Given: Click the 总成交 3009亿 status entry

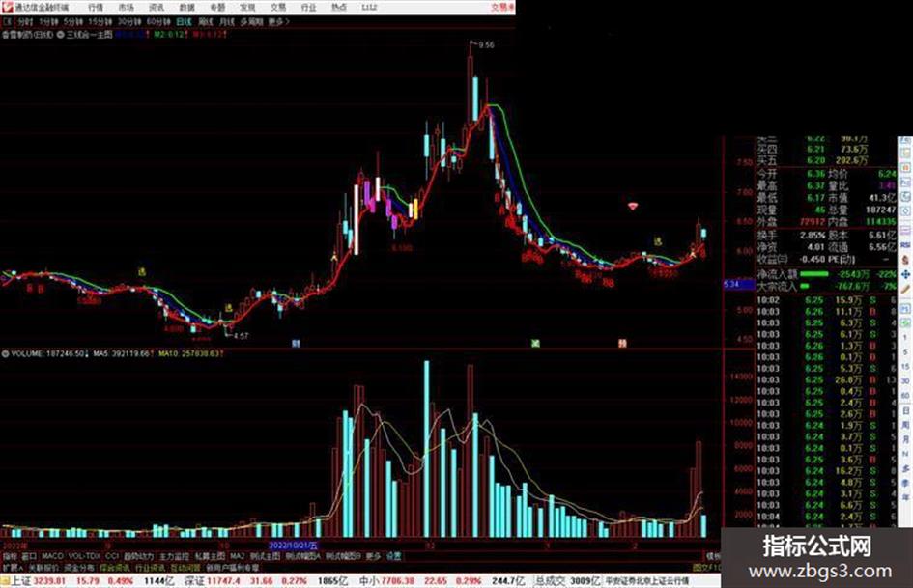Looking at the screenshot, I should [x=568, y=581].
